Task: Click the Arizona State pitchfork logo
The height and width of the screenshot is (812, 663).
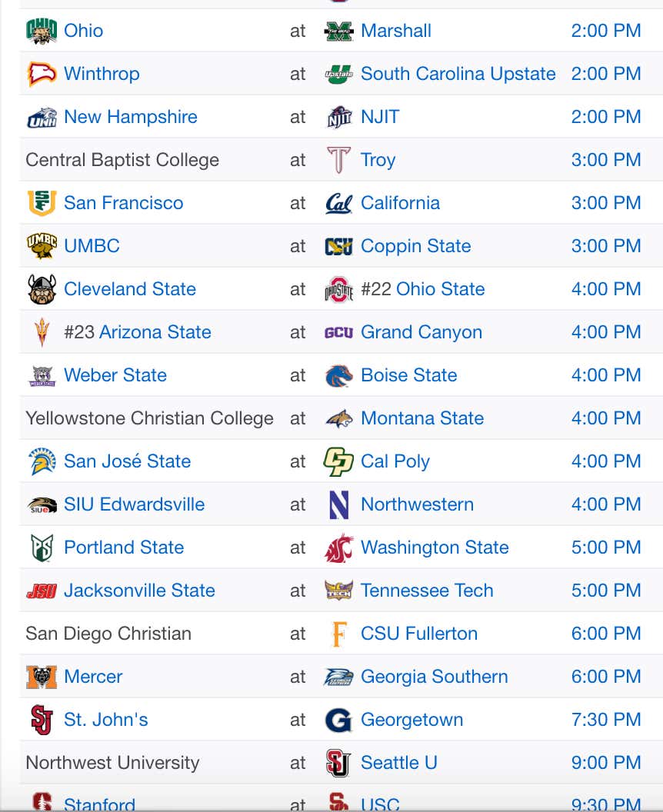Action: pos(42,332)
